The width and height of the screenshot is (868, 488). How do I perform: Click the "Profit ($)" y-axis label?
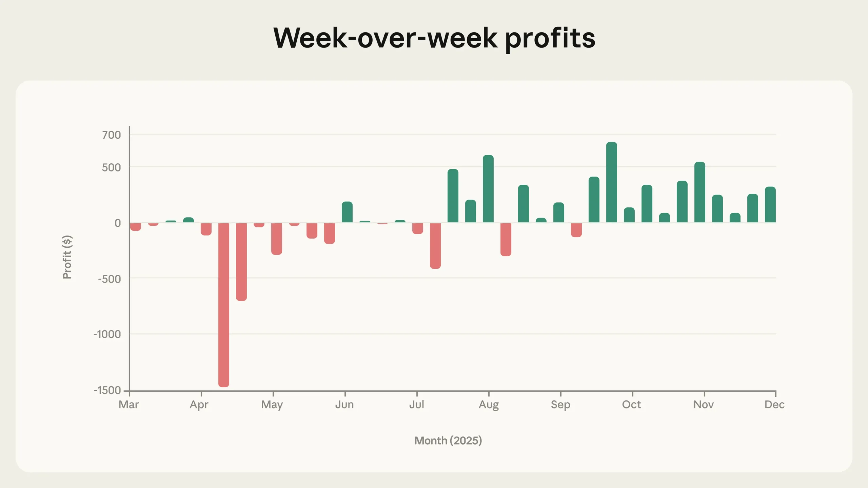tap(67, 257)
